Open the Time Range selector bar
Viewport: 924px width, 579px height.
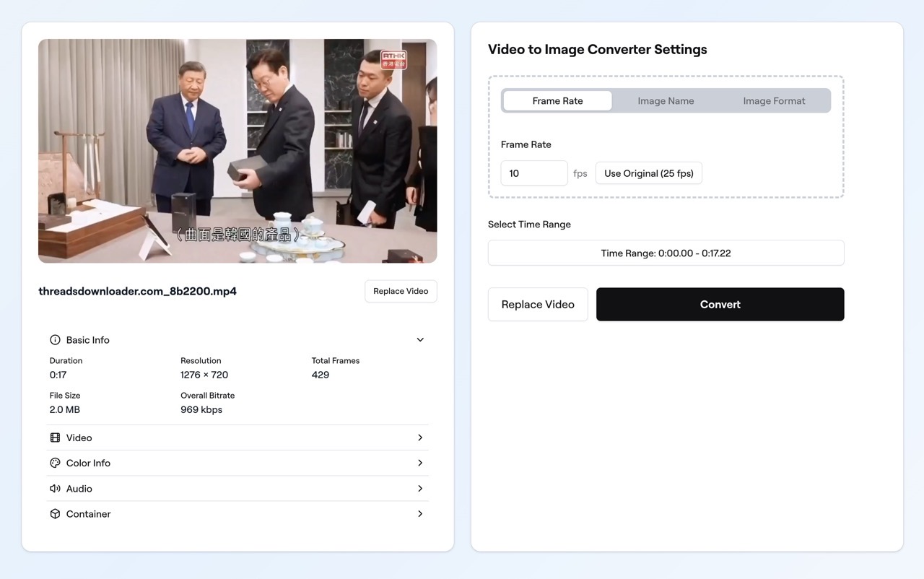[x=666, y=253]
